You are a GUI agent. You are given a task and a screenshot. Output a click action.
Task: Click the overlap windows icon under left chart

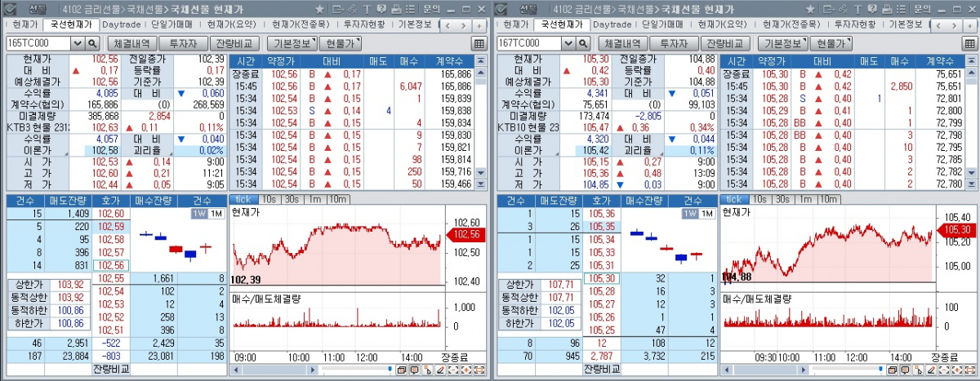click(x=402, y=370)
